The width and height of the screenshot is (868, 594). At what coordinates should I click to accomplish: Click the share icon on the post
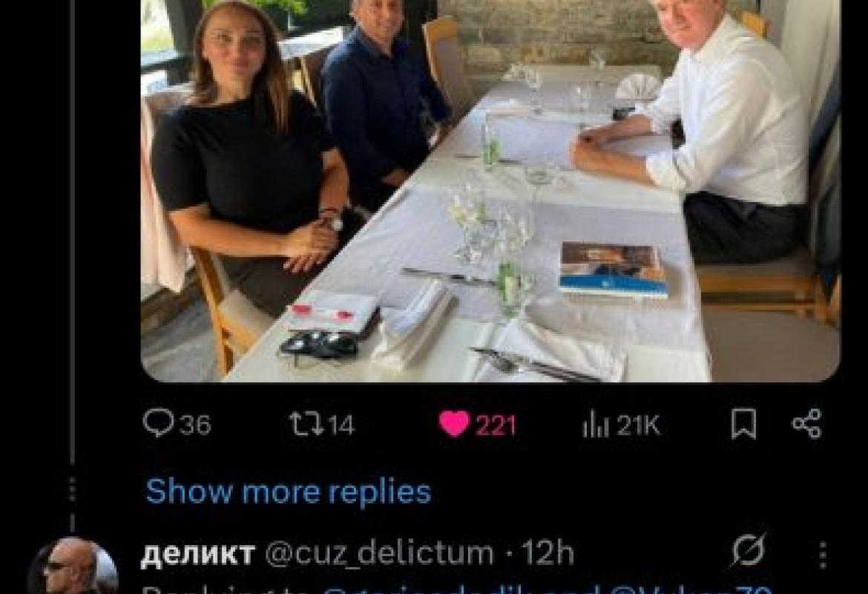click(806, 424)
